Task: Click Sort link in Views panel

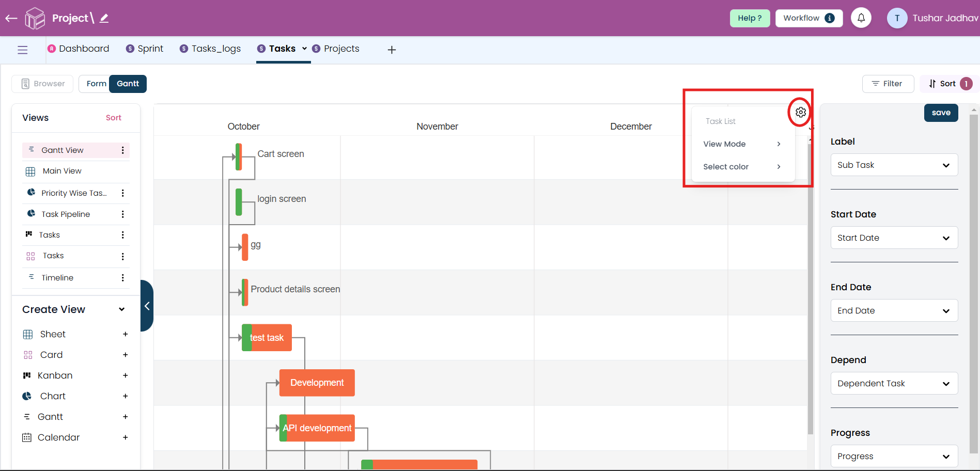Action: (x=114, y=118)
